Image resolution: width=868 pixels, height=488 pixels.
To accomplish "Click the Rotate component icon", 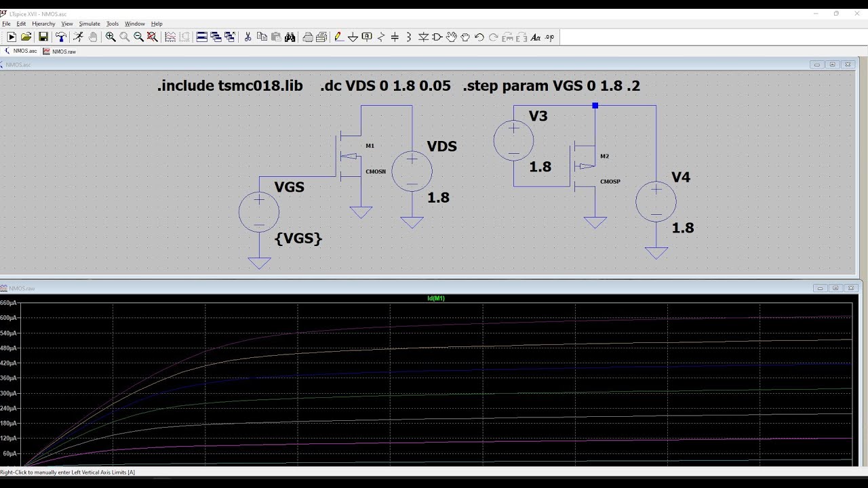I will point(508,37).
